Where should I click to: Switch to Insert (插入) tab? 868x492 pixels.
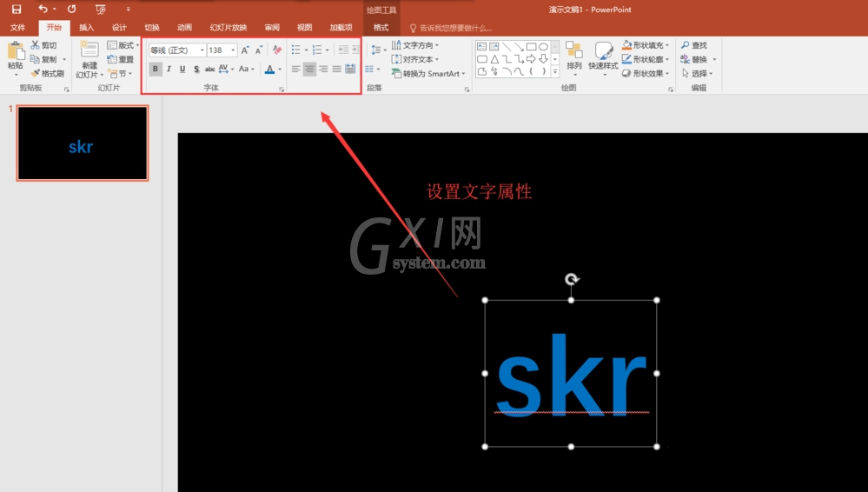click(86, 27)
